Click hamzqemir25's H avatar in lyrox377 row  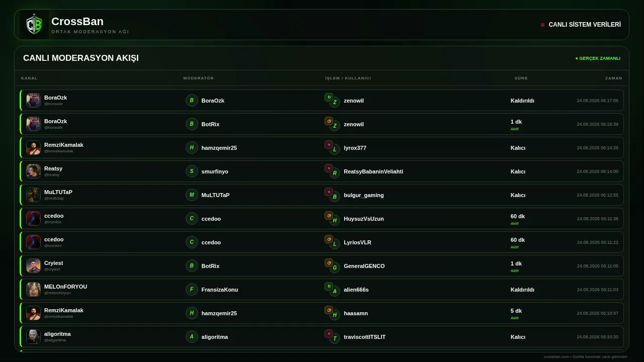pos(192,148)
